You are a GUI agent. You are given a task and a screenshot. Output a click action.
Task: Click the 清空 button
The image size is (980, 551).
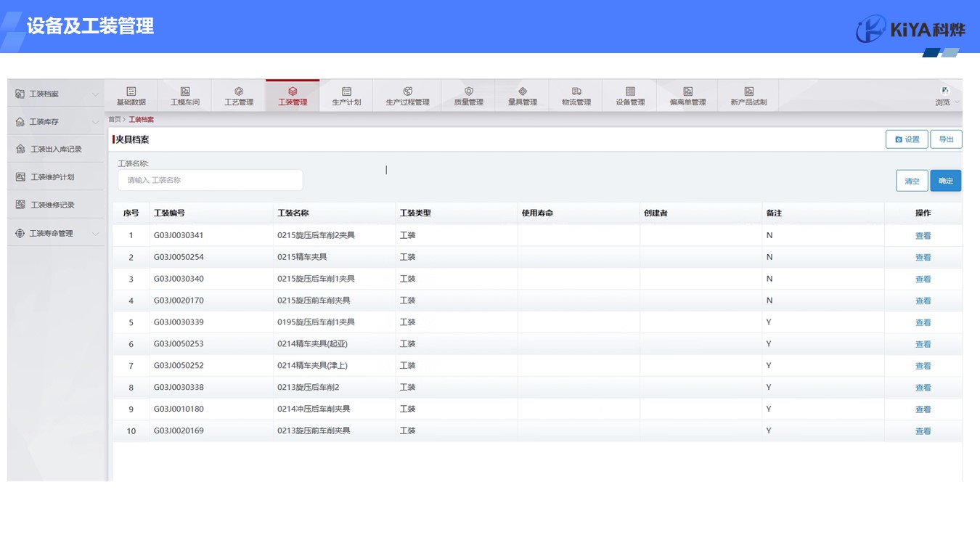(912, 181)
